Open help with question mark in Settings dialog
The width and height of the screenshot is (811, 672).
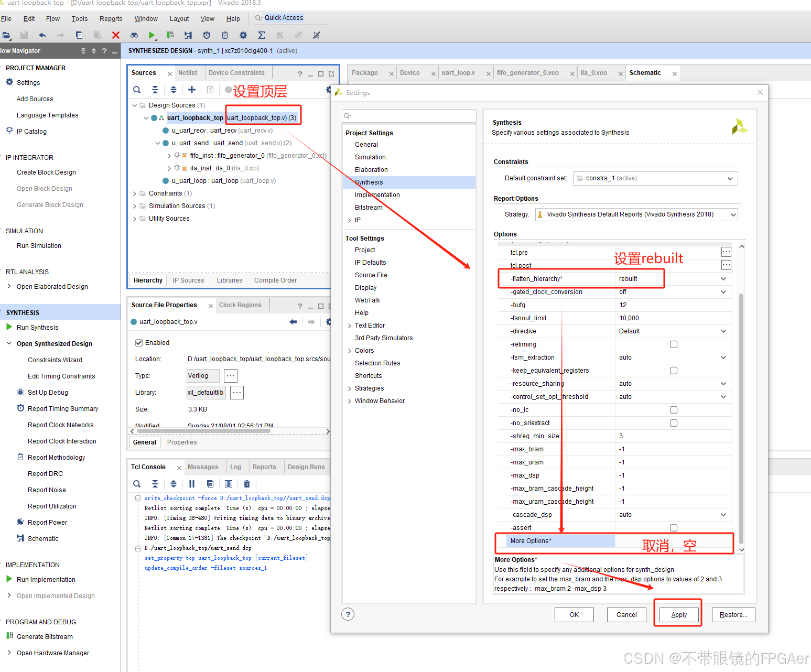[x=348, y=614]
